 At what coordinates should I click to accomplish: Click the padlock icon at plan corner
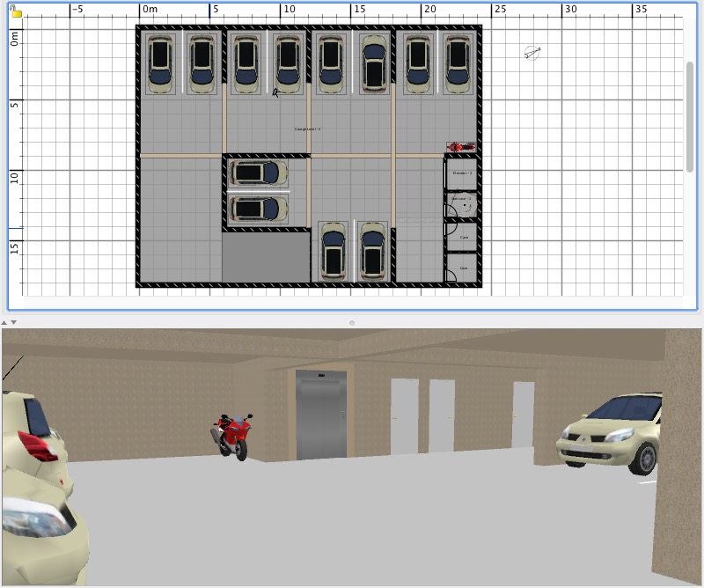point(16,12)
